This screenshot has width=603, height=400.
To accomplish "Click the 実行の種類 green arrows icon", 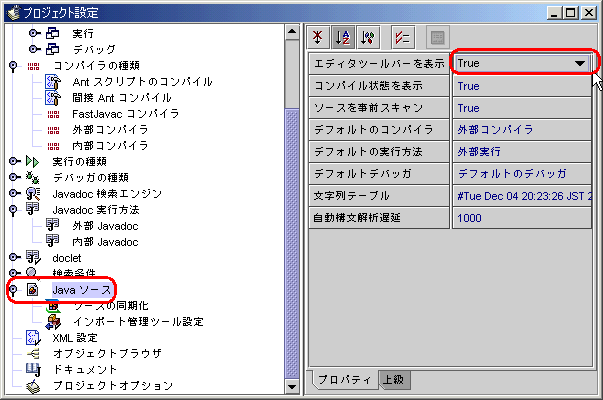I will [x=32, y=161].
